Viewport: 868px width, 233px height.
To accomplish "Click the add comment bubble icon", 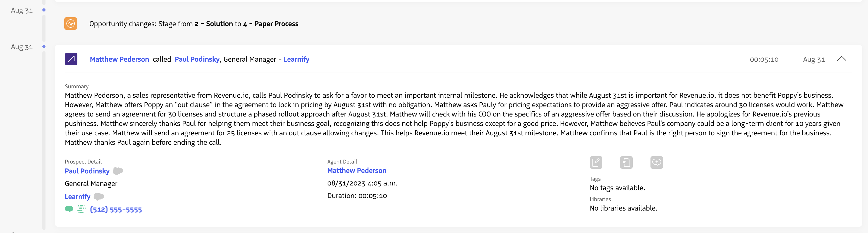I will [x=656, y=163].
